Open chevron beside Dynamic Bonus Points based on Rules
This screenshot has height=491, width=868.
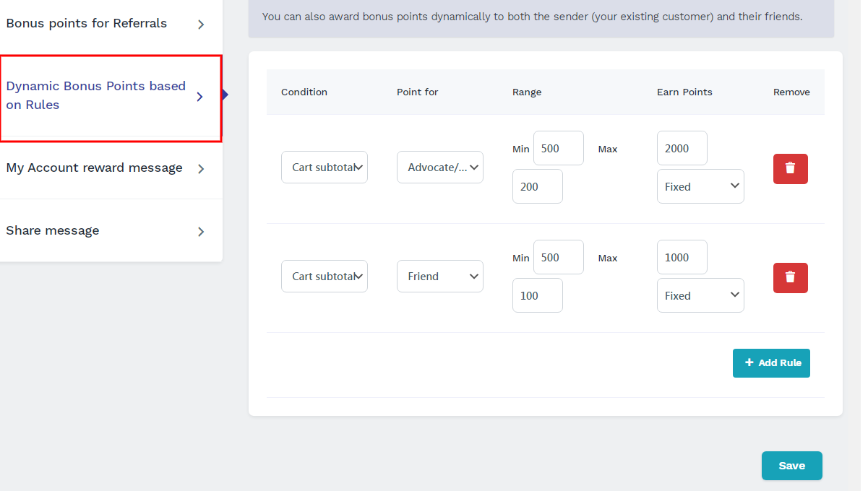(x=200, y=97)
